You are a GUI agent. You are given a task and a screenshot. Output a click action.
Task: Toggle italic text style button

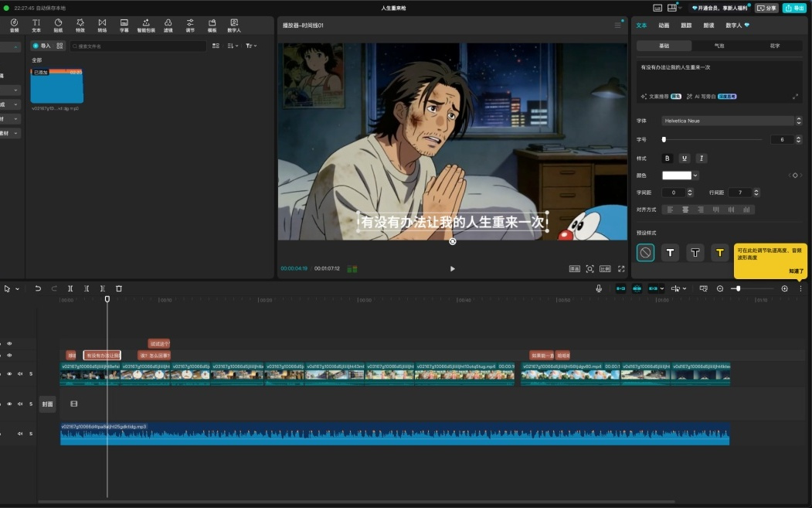pos(702,159)
